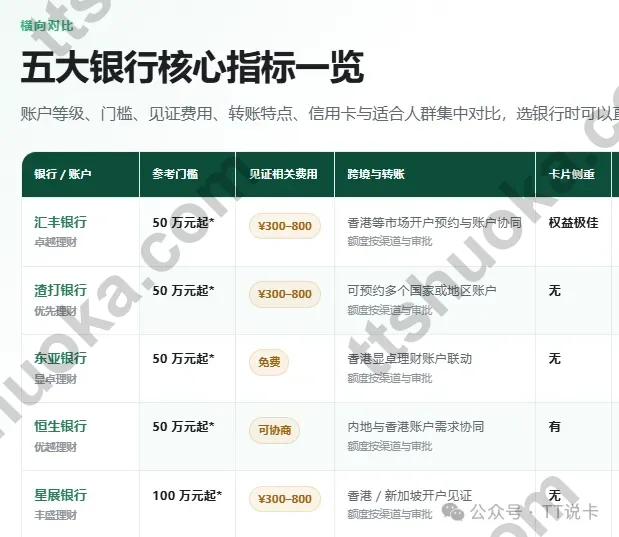Click the ¥300–800 badge for 渣打银行
This screenshot has width=619, height=537.
(285, 294)
